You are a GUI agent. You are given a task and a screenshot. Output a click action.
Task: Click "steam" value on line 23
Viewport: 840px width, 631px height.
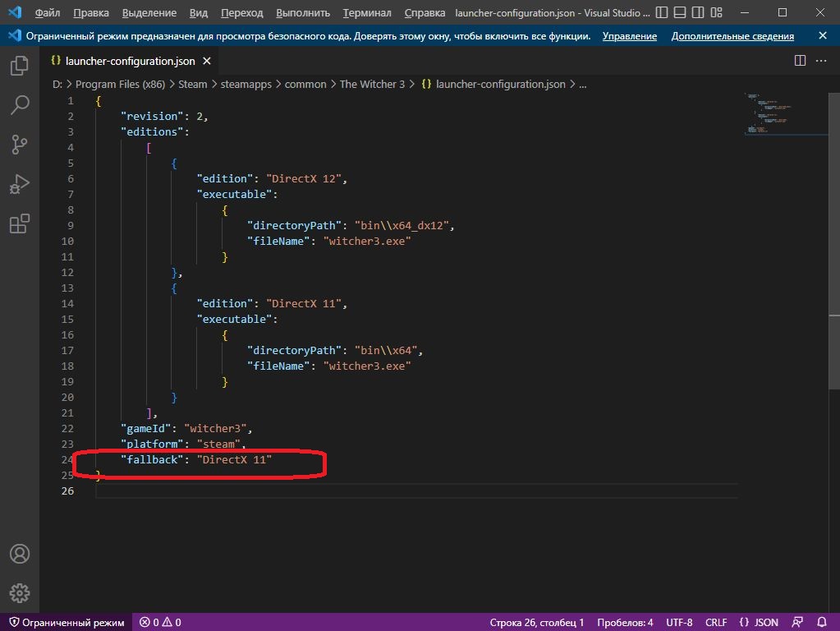click(218, 444)
